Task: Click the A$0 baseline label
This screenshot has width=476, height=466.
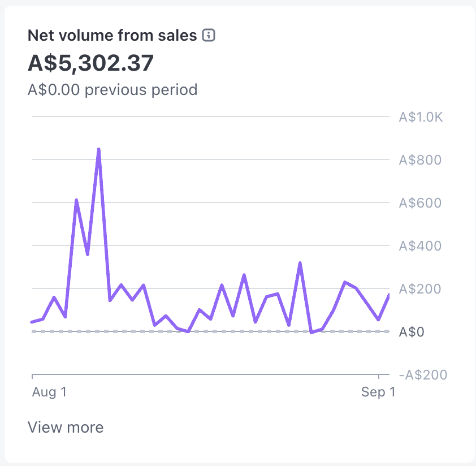Action: [412, 332]
